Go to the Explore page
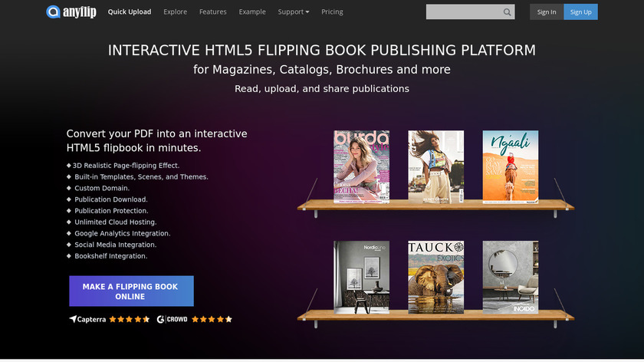The height and width of the screenshot is (362, 644). click(x=176, y=12)
